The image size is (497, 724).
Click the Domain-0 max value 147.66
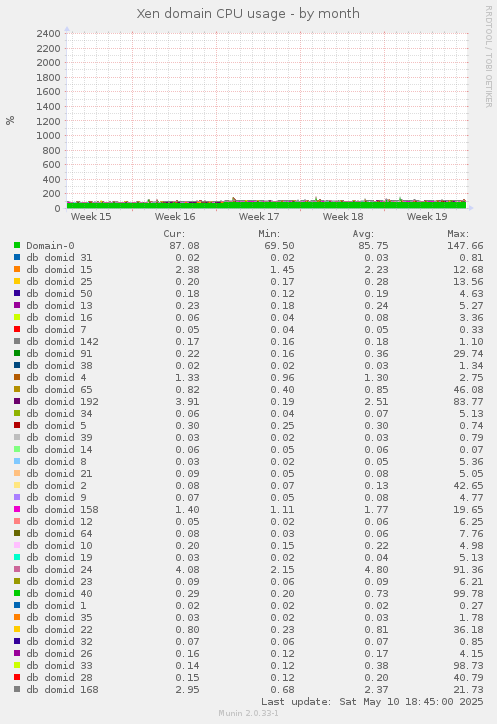pyautogui.click(x=465, y=246)
